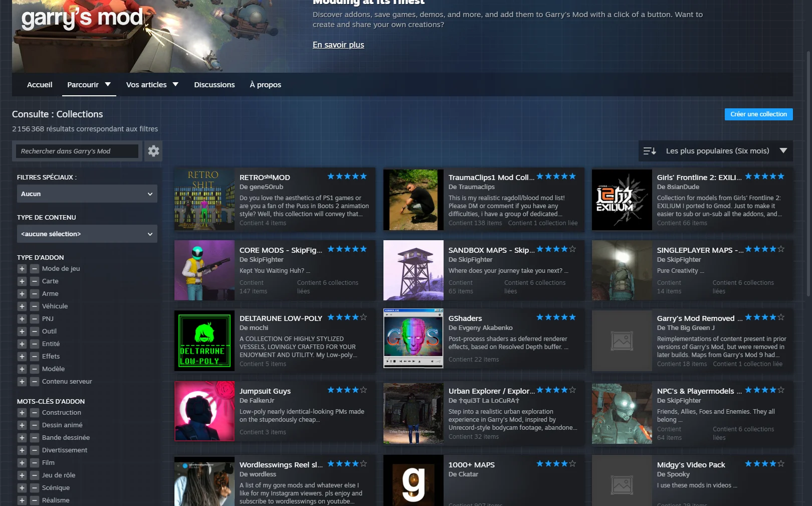This screenshot has height=506, width=812.
Task: Open the SANDBOX MAPS watchtower thumbnail
Action: (x=414, y=270)
